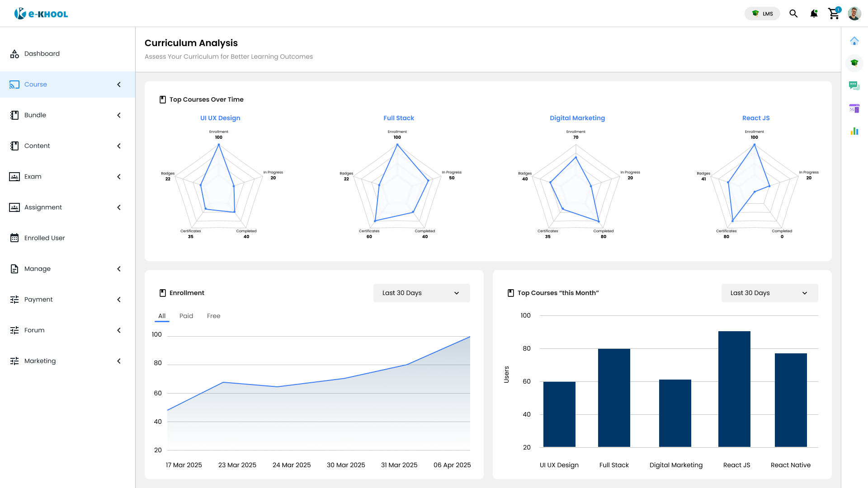Viewport: 868px width, 488px height.
Task: Click the e-Khool logo
Action: click(x=41, y=14)
